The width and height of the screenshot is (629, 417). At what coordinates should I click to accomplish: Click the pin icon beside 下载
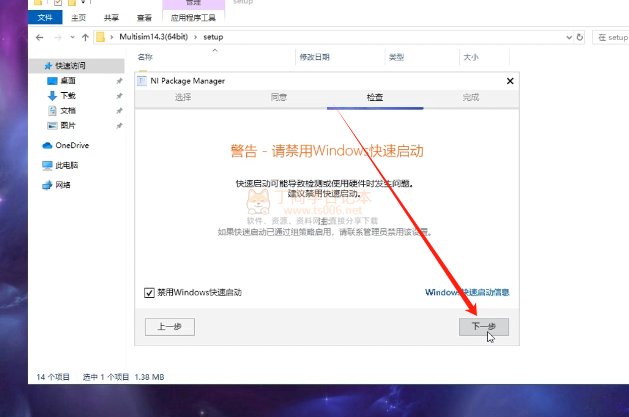pos(119,96)
